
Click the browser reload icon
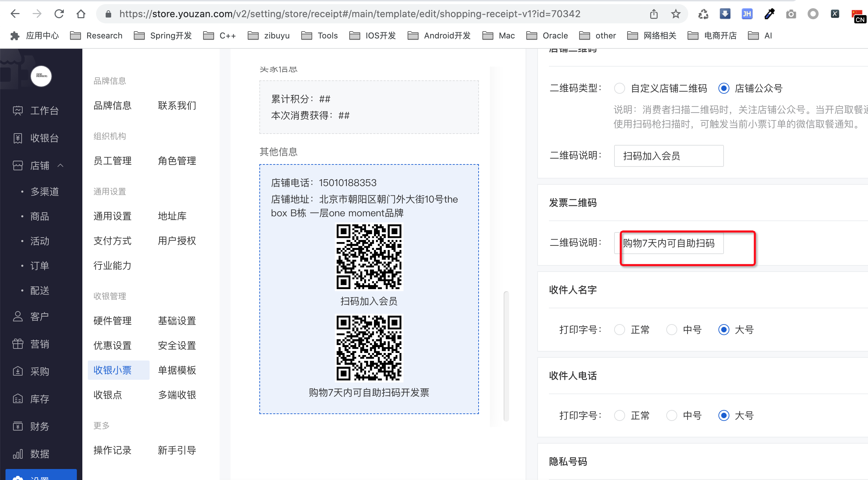click(59, 14)
